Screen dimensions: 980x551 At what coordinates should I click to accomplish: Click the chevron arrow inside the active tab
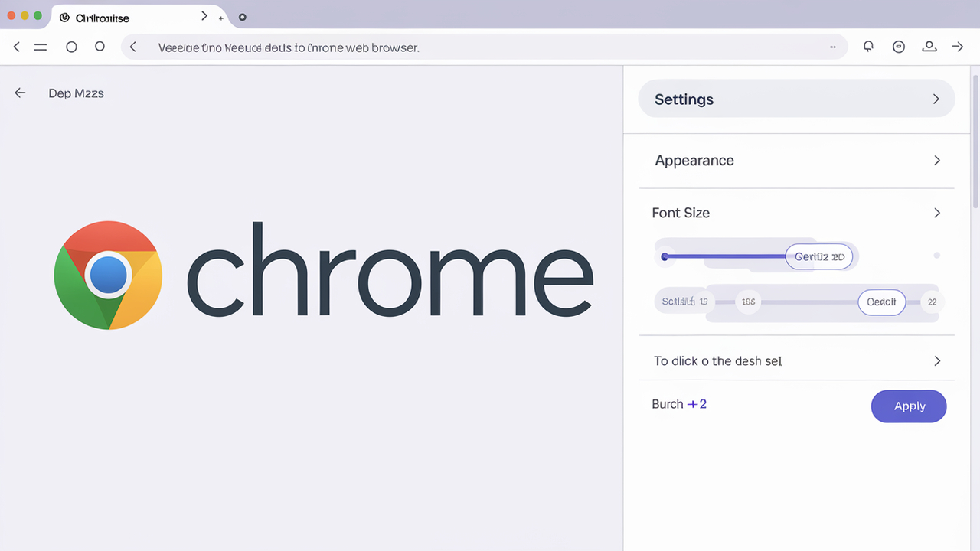point(204,16)
